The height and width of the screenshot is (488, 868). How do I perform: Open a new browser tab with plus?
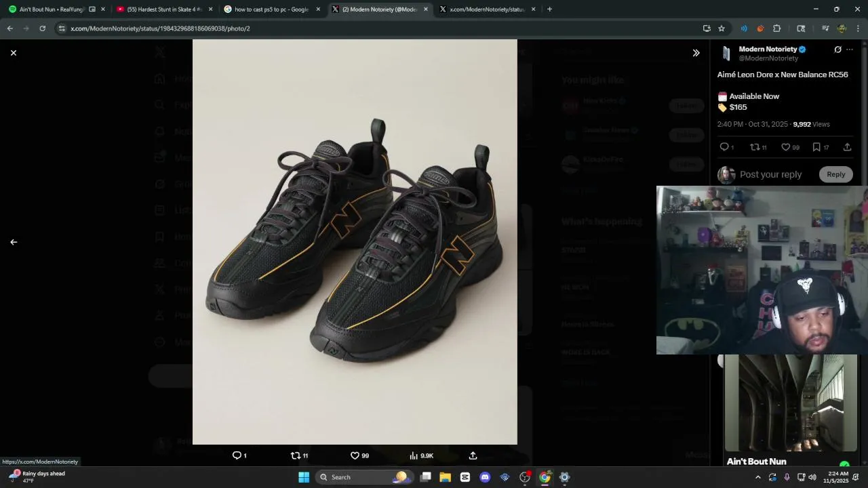pyautogui.click(x=549, y=9)
